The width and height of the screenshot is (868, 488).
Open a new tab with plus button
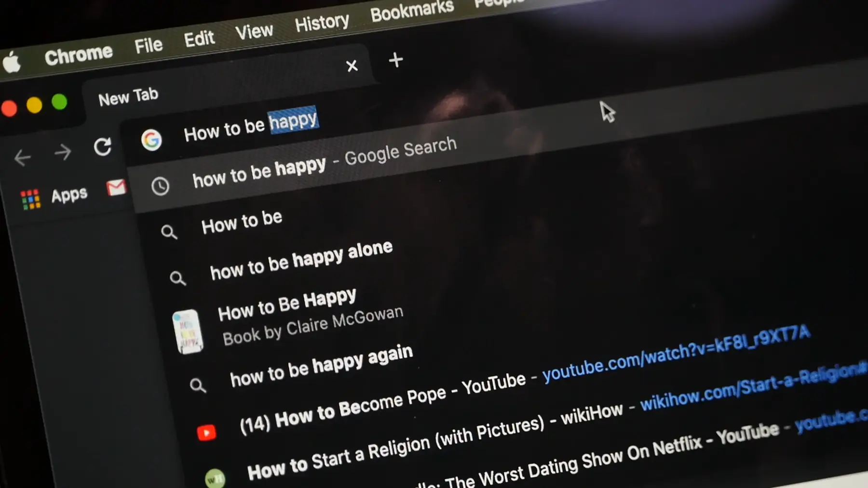coord(395,60)
